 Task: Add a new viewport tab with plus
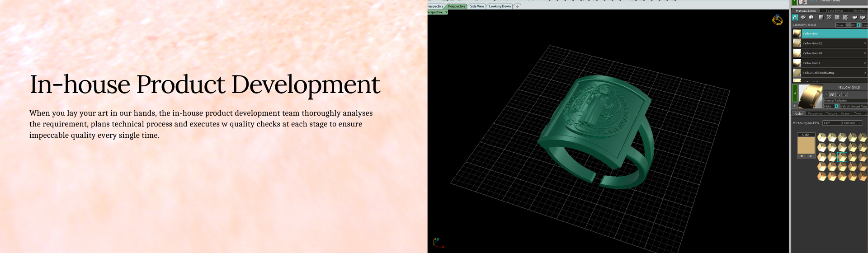pyautogui.click(x=517, y=6)
